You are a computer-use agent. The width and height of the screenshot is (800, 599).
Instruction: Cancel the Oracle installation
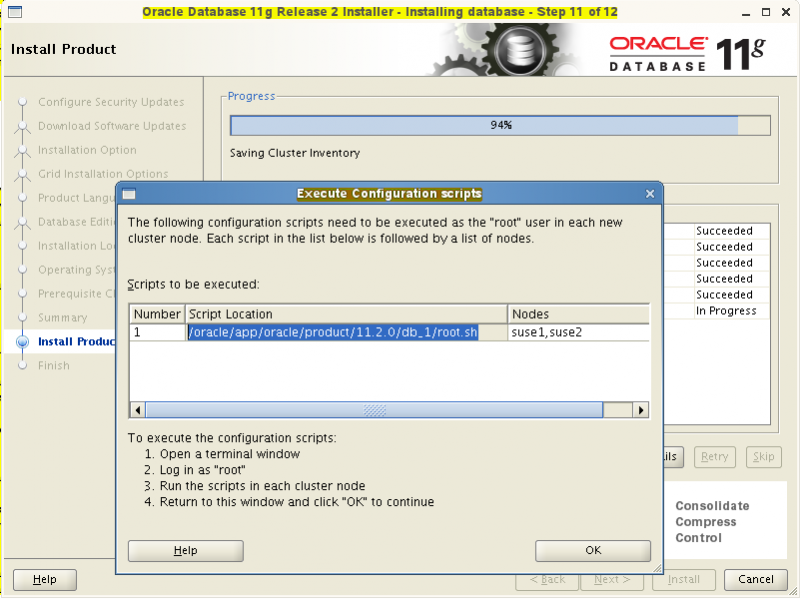(755, 579)
